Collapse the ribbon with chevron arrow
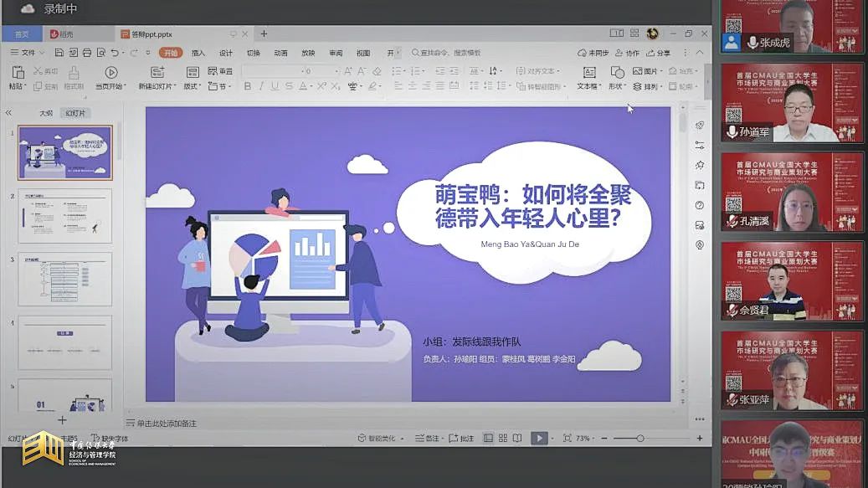 coord(700,53)
